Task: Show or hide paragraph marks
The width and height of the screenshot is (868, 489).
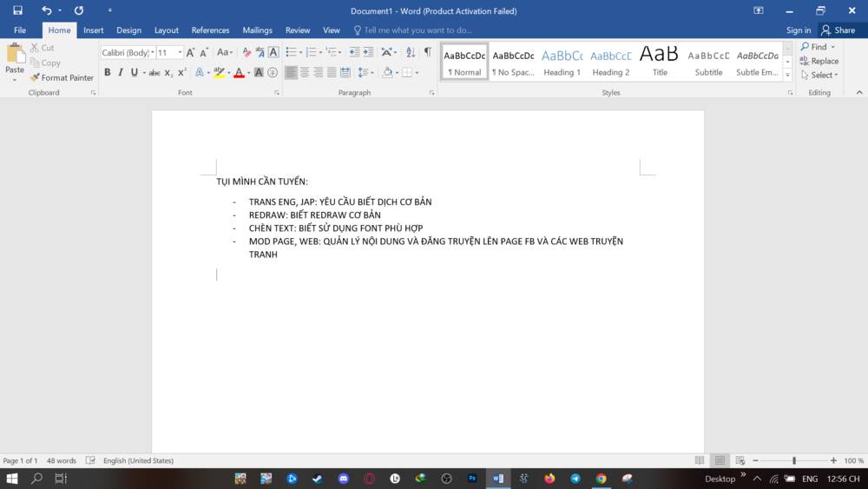Action: [427, 52]
